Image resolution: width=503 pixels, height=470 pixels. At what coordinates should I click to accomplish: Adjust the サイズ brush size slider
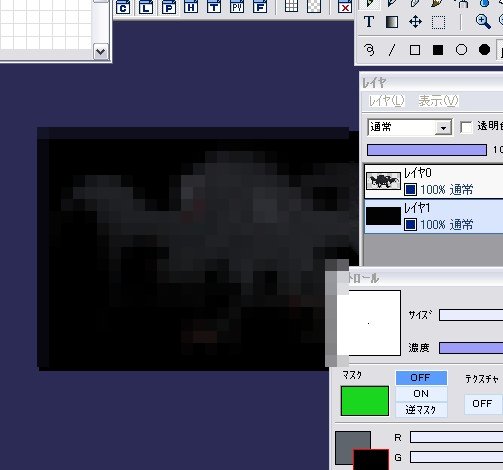[x=471, y=315]
